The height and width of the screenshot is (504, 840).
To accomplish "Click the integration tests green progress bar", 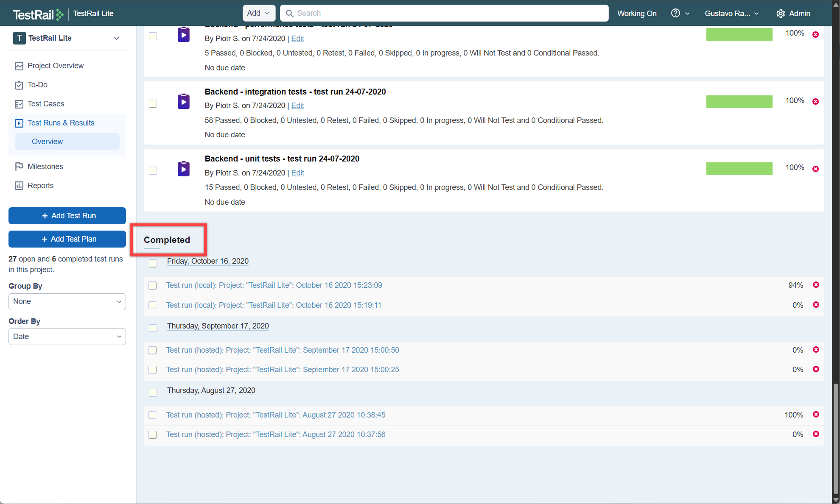I will tap(739, 102).
